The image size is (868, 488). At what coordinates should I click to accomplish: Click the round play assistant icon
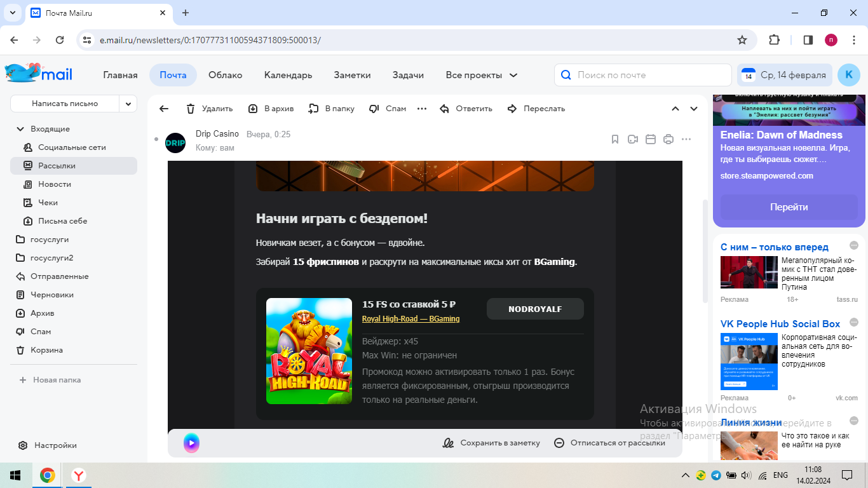click(x=191, y=443)
